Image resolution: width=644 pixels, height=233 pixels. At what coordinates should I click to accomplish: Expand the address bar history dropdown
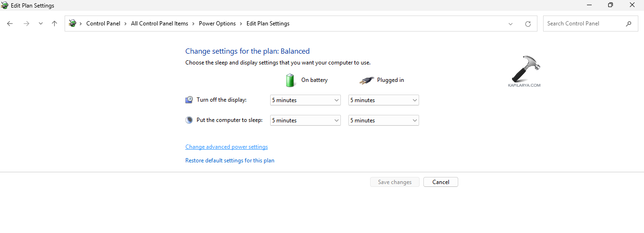511,24
